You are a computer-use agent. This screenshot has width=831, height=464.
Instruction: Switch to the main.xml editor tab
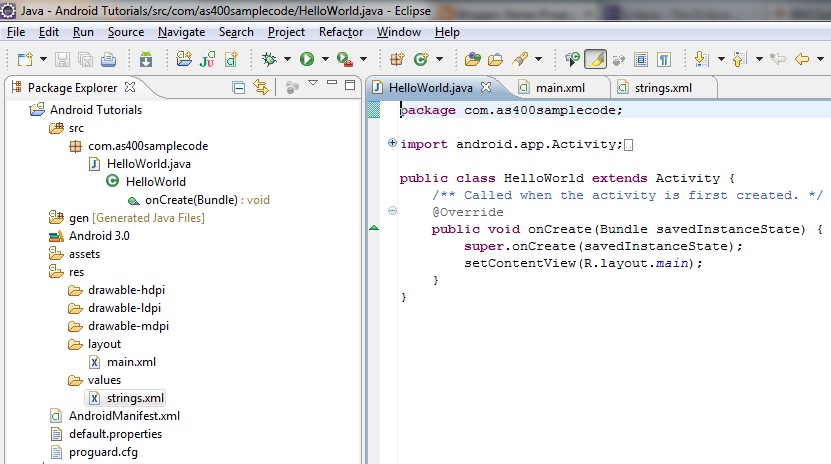pos(560,88)
